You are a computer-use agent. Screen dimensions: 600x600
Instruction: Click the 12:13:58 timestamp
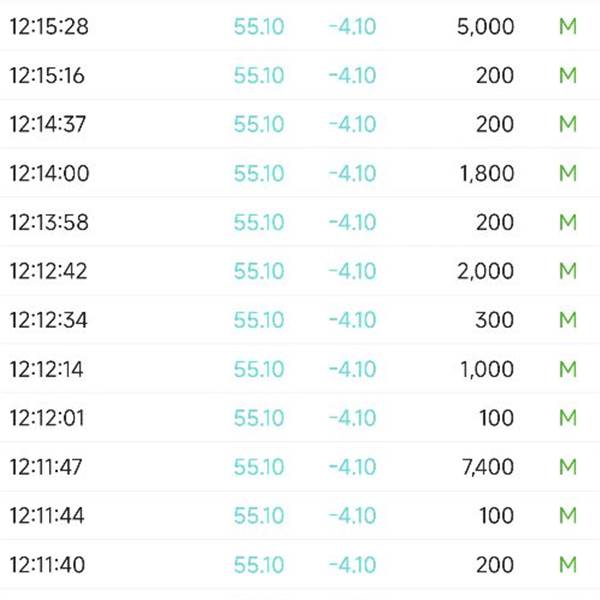pos(49,223)
